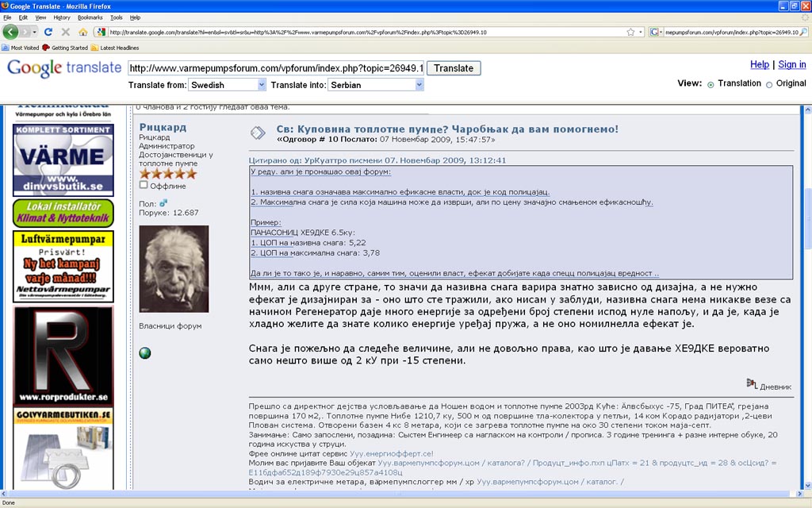The image size is (812, 508).
Task: Click the Firefox Back navigation button
Action: (11, 32)
